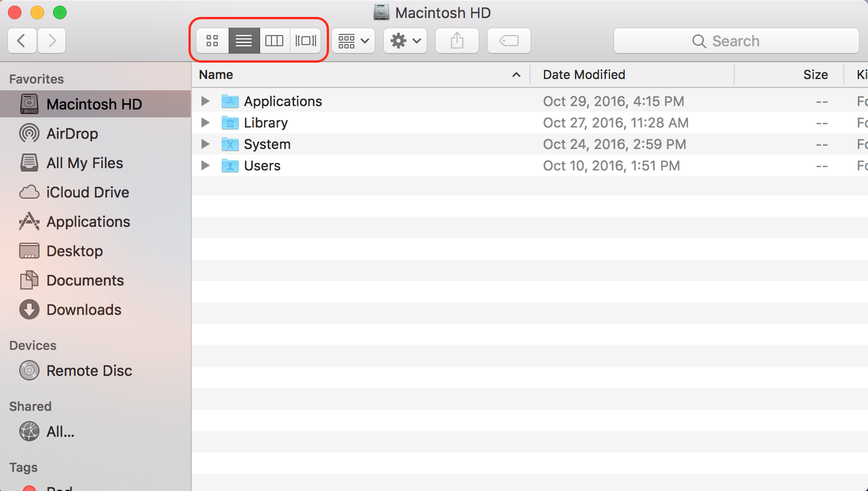Expand the Applications folder disclosure triangle
Viewport: 868px width, 491px height.
(x=205, y=101)
